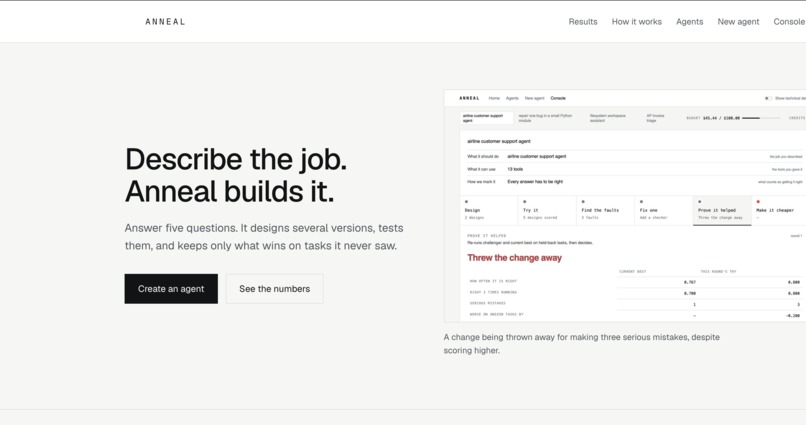806x425 pixels.
Task: Click the 'Answer five questions' paragraph
Action: coord(264,237)
